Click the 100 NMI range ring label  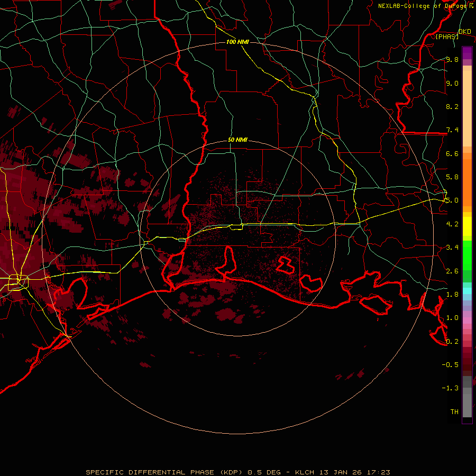237,42
